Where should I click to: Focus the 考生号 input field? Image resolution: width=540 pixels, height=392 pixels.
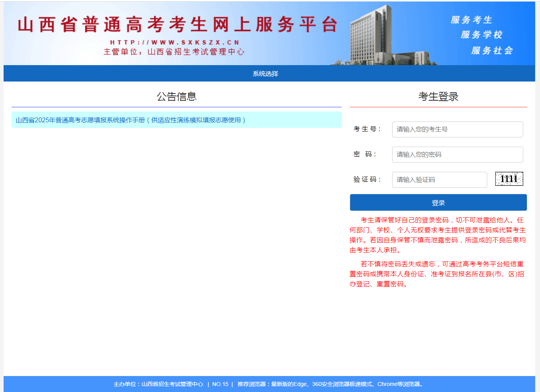(457, 129)
